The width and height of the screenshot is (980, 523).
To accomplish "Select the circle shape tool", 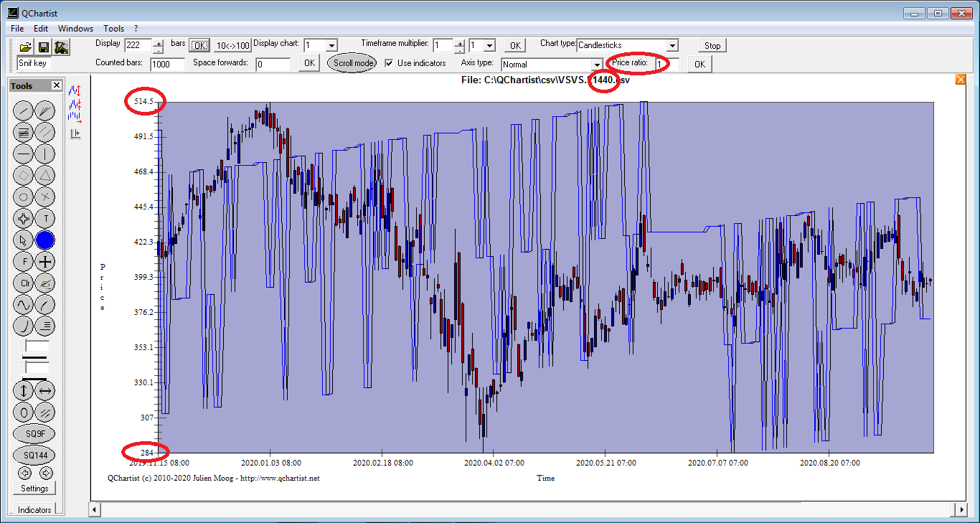I will click(24, 197).
